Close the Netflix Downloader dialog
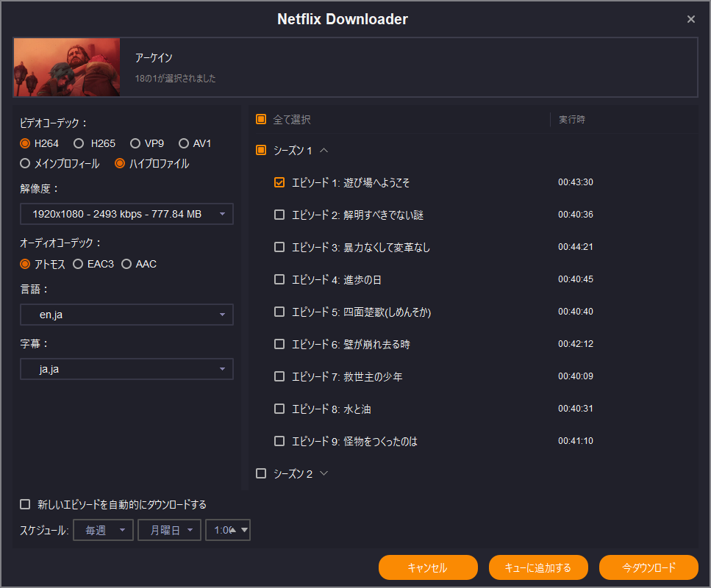The image size is (711, 588). click(690, 19)
